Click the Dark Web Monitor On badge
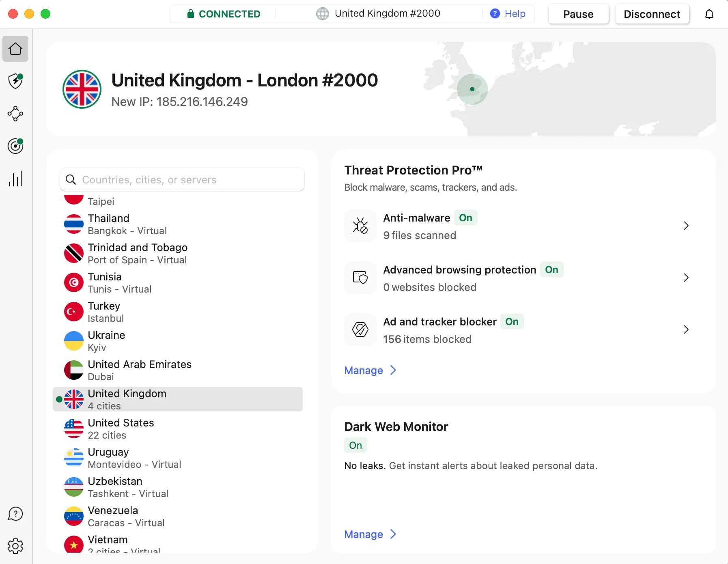728x564 pixels. pyautogui.click(x=355, y=446)
